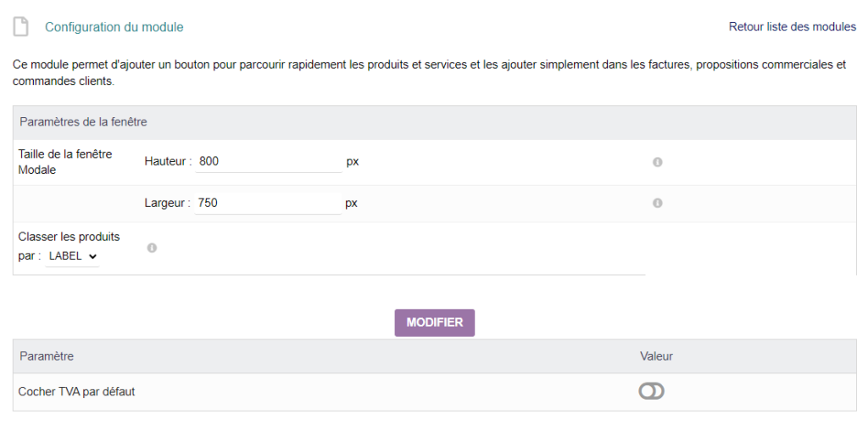Toggle the Cocher TVA par défaut switch

click(651, 392)
